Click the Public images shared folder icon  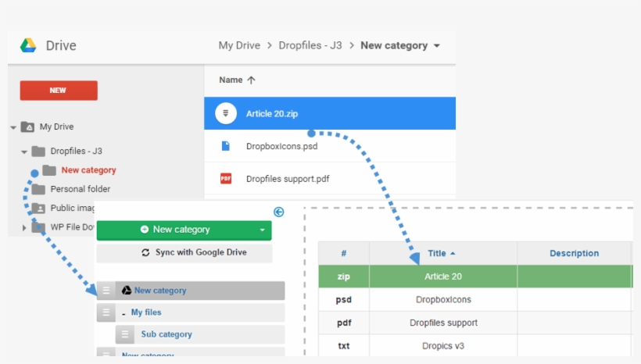pyautogui.click(x=38, y=208)
